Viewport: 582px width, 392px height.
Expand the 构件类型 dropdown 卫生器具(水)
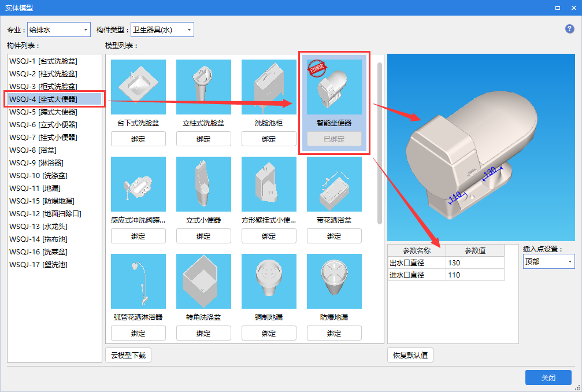(x=162, y=29)
